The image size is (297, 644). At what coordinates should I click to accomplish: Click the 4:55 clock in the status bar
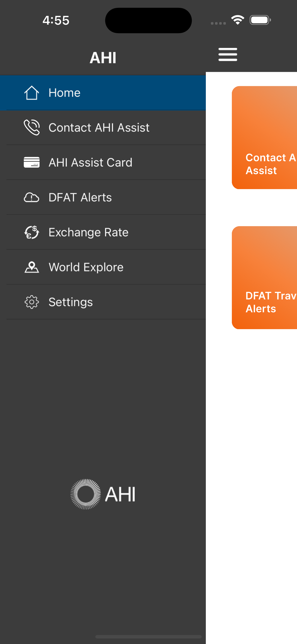[56, 20]
